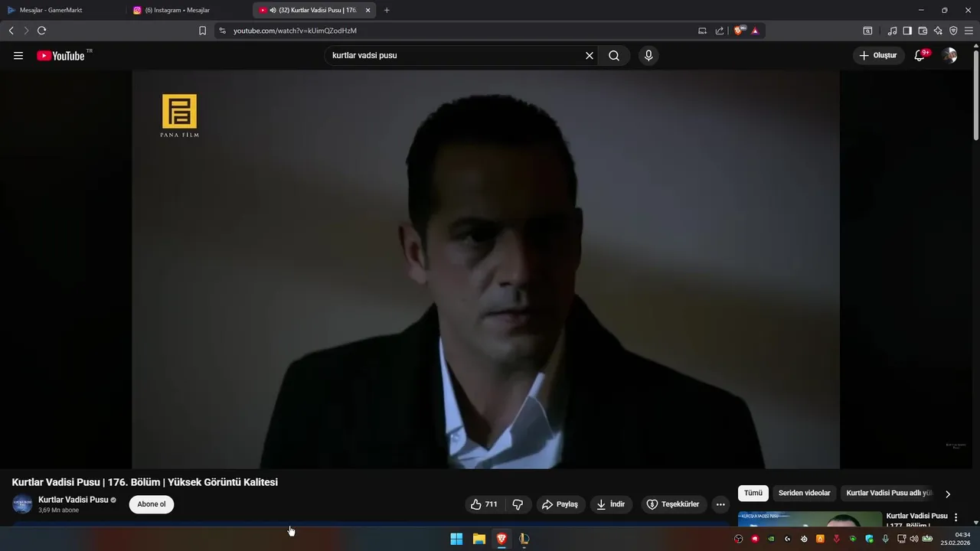The height and width of the screenshot is (551, 980).
Task: Close the Kurtlar Vadisi Pusu tab
Action: [x=367, y=10]
